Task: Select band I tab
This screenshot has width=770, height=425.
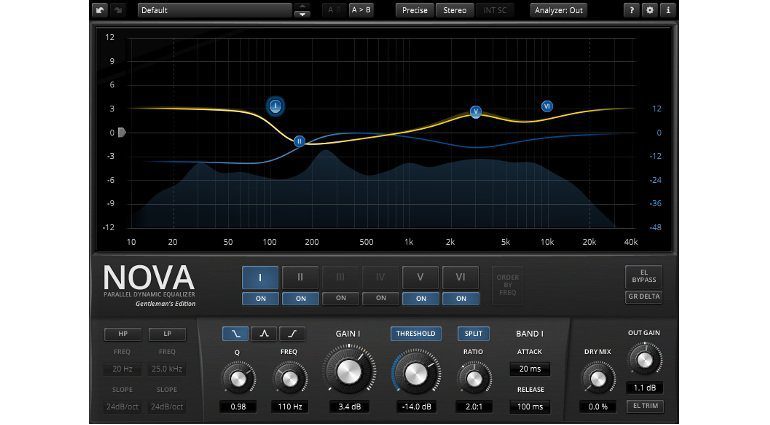Action: pyautogui.click(x=260, y=278)
